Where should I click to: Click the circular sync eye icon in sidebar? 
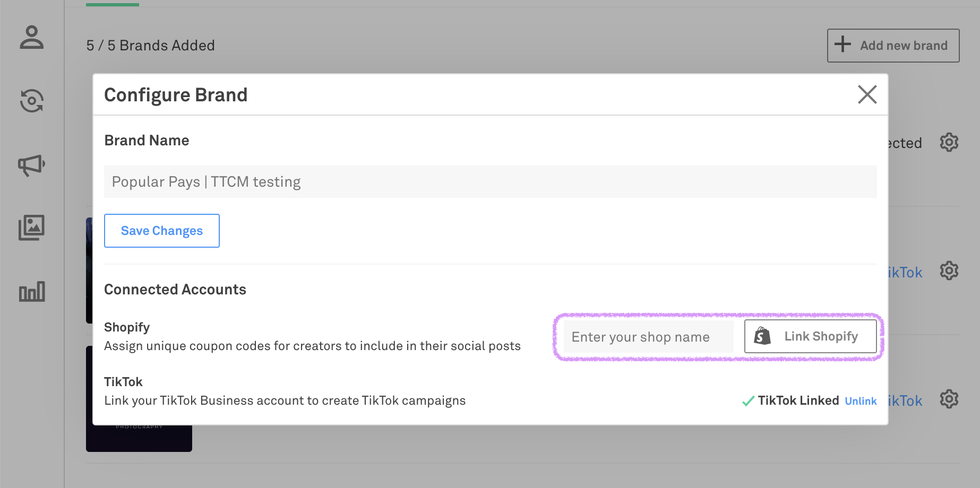tap(32, 101)
